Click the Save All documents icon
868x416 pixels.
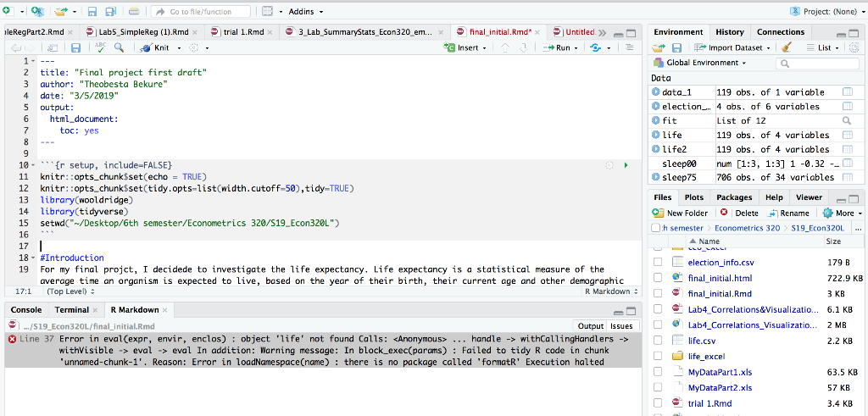point(111,11)
